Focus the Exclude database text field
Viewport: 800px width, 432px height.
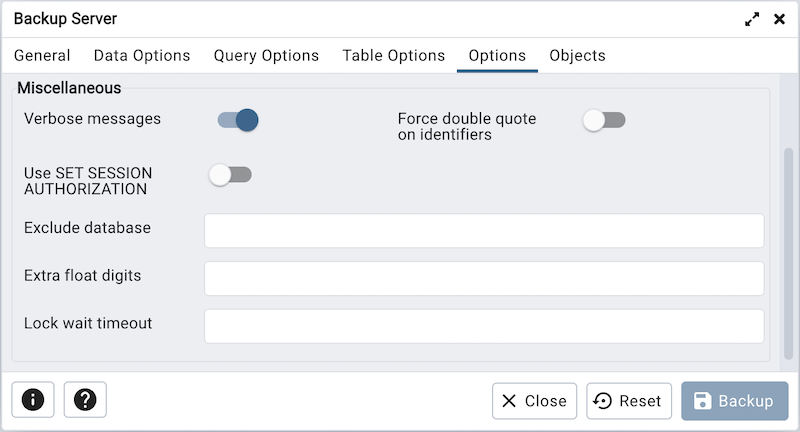[x=484, y=230]
